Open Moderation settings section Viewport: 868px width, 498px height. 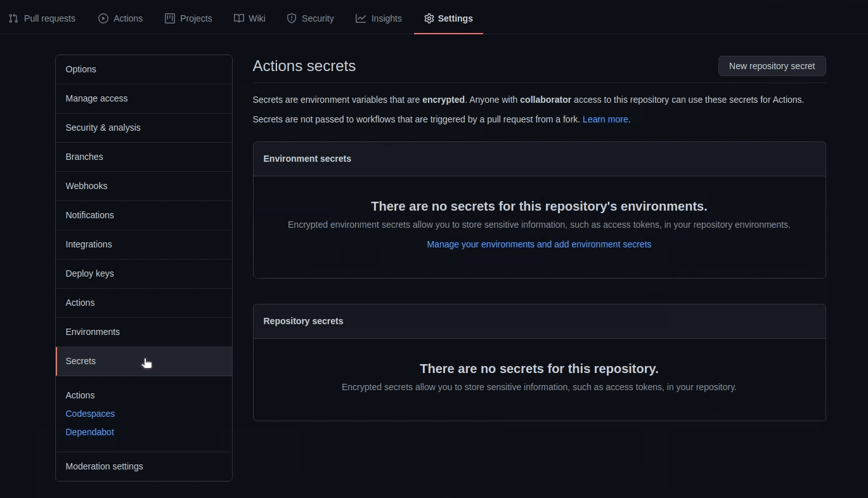[104, 466]
